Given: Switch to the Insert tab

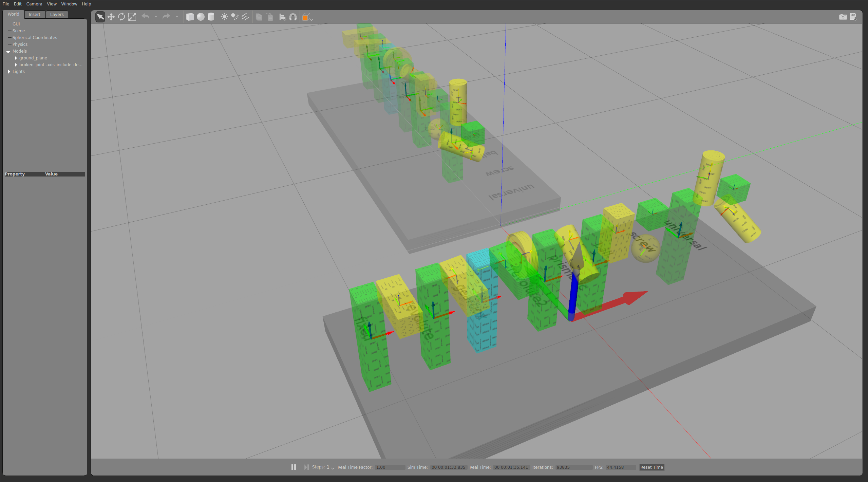Looking at the screenshot, I should pyautogui.click(x=35, y=14).
